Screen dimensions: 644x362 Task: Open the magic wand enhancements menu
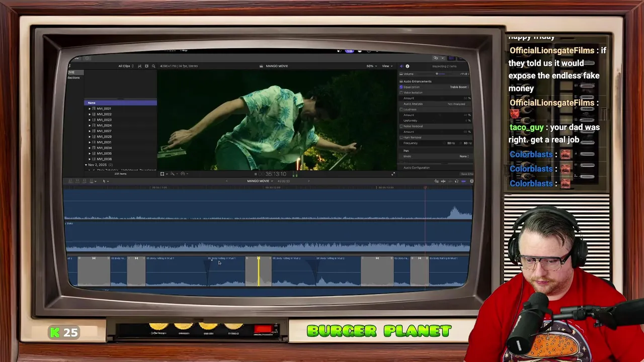[173, 173]
